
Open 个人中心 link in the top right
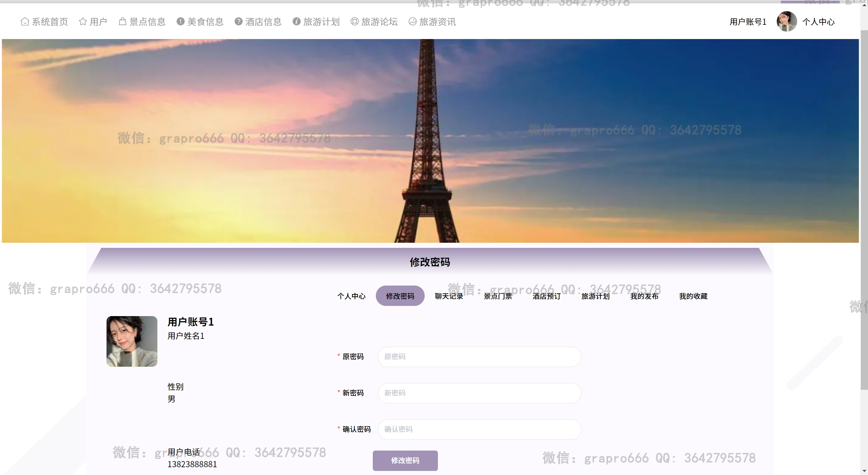[x=818, y=22]
